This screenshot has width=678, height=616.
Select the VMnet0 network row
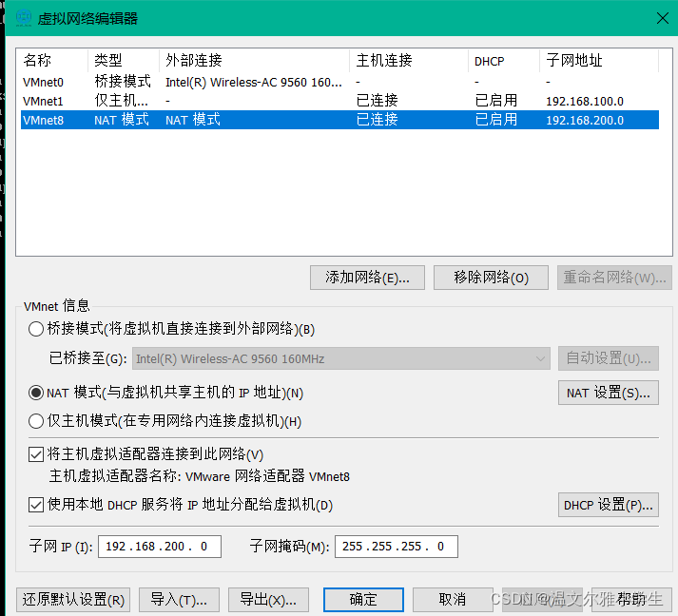(x=339, y=82)
